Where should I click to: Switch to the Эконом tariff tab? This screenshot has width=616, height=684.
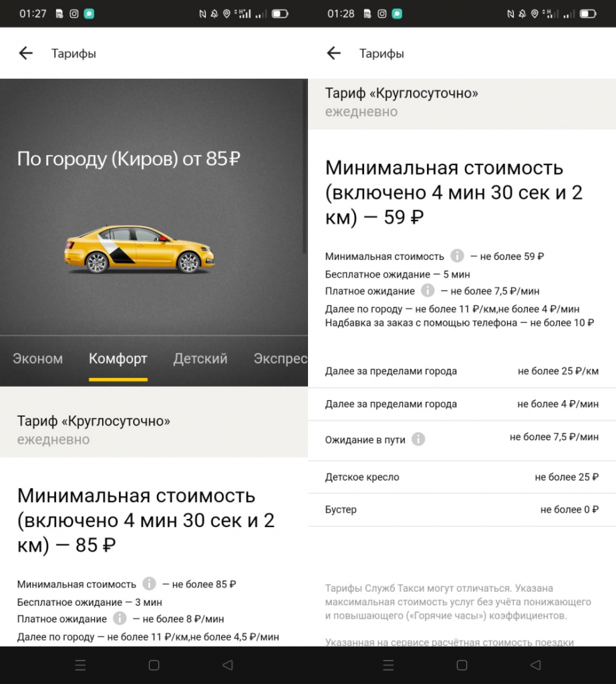[37, 359]
